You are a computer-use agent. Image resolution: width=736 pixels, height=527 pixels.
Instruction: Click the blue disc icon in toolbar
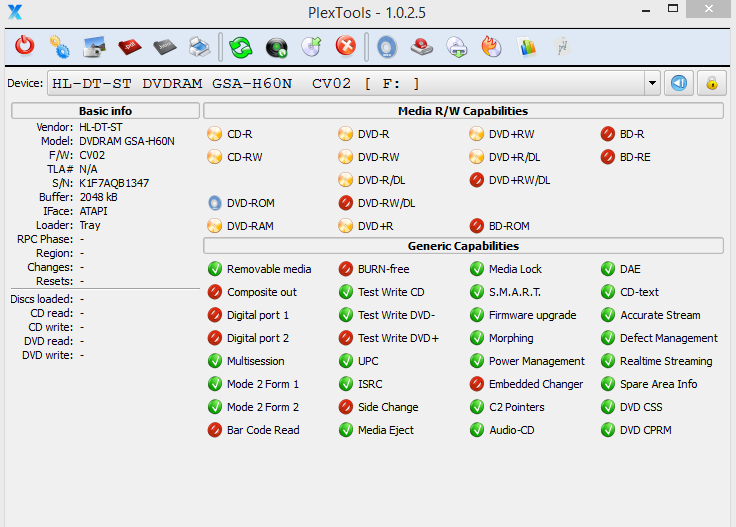click(387, 47)
